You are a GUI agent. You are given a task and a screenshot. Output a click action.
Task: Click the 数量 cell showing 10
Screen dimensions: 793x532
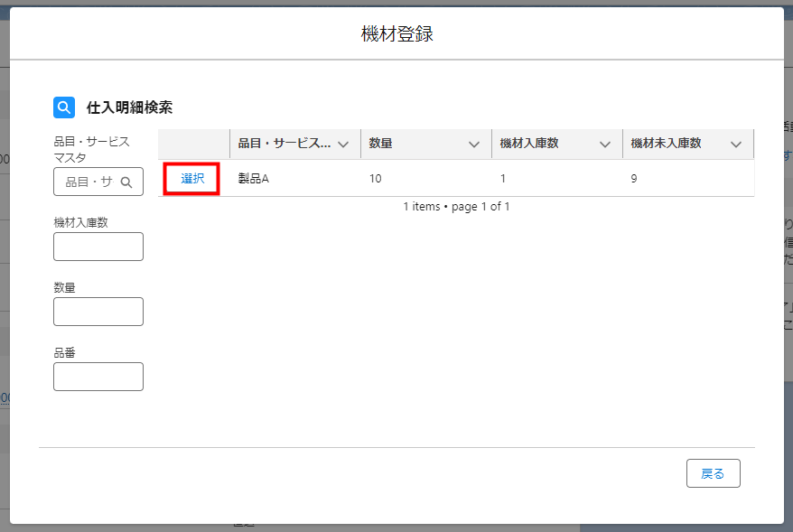[x=376, y=179]
